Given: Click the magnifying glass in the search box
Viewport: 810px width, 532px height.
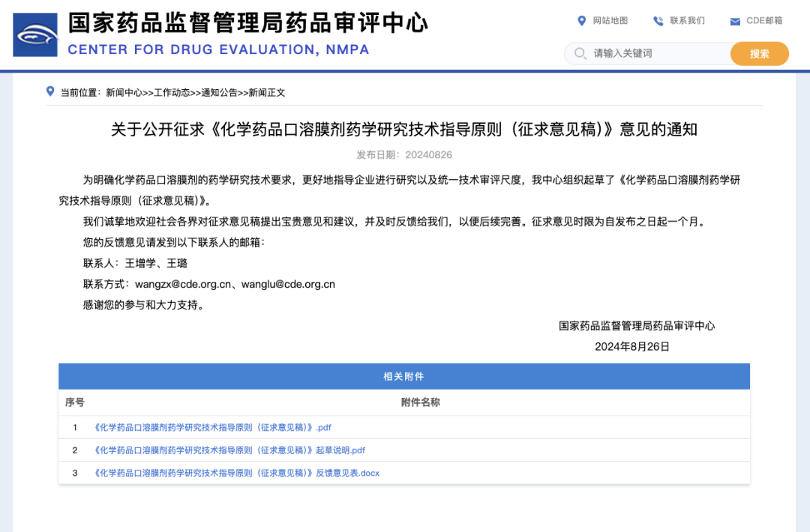Looking at the screenshot, I should 580,54.
